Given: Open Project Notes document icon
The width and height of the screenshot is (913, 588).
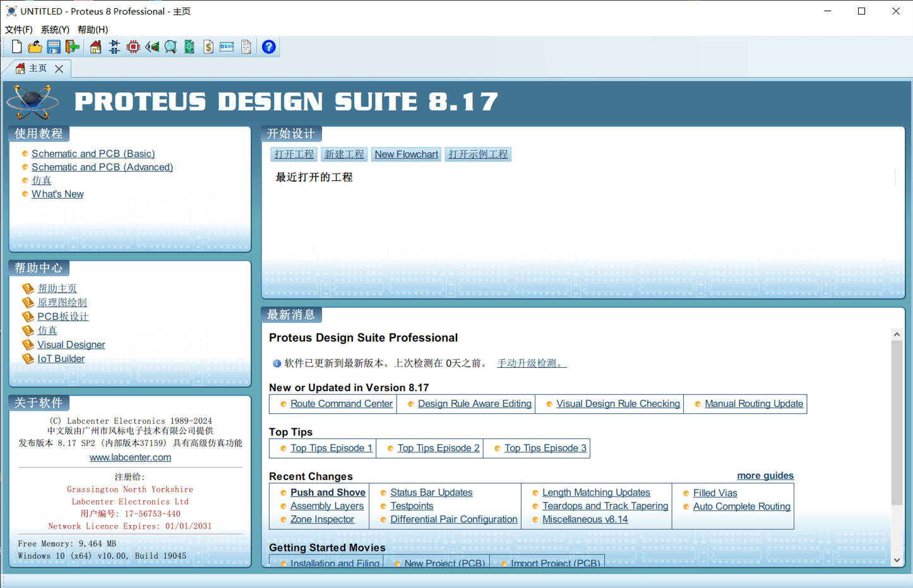Looking at the screenshot, I should point(246,47).
